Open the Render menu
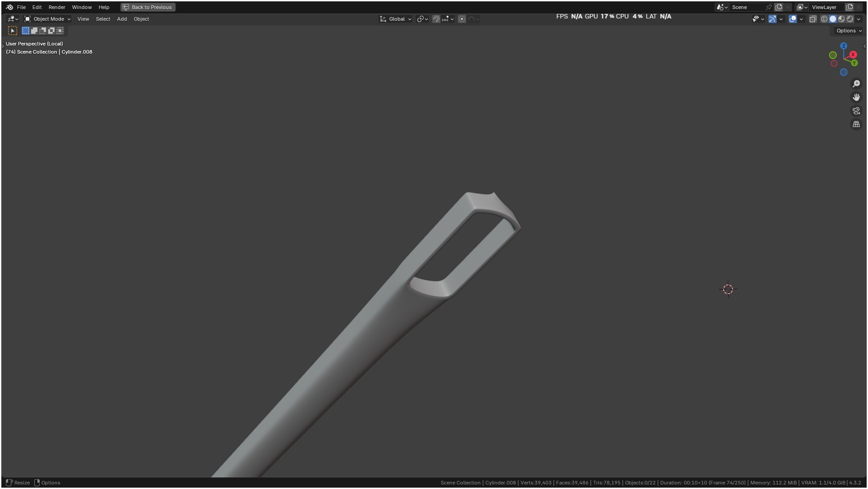The height and width of the screenshot is (489, 868). (57, 7)
